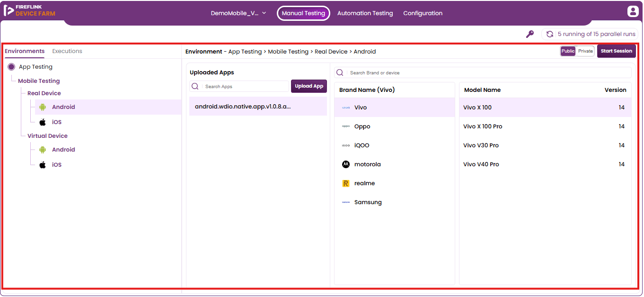Screen dimensions: 644x297
Task: Select the android.wdio.native.app uploaded app
Action: 258,107
